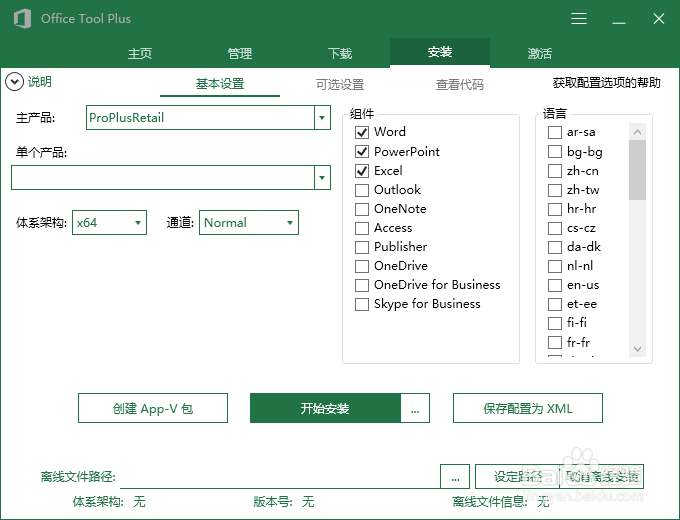
Task: Open the 查看代码 sub-tab
Action: coord(460,84)
